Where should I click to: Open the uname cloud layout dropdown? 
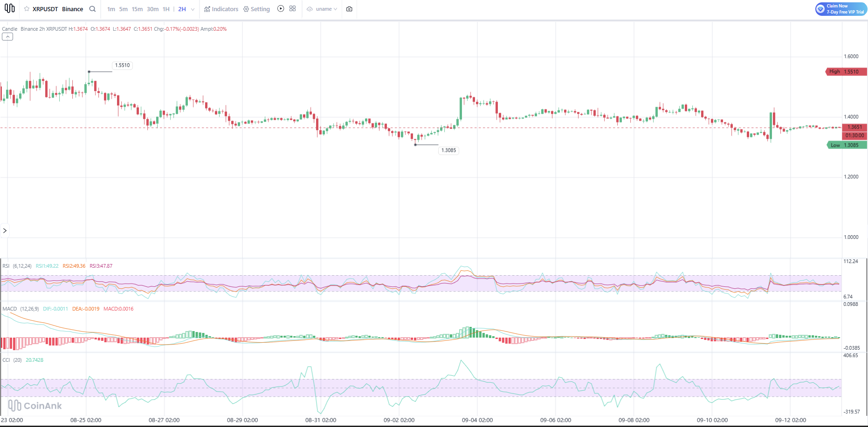coord(322,9)
